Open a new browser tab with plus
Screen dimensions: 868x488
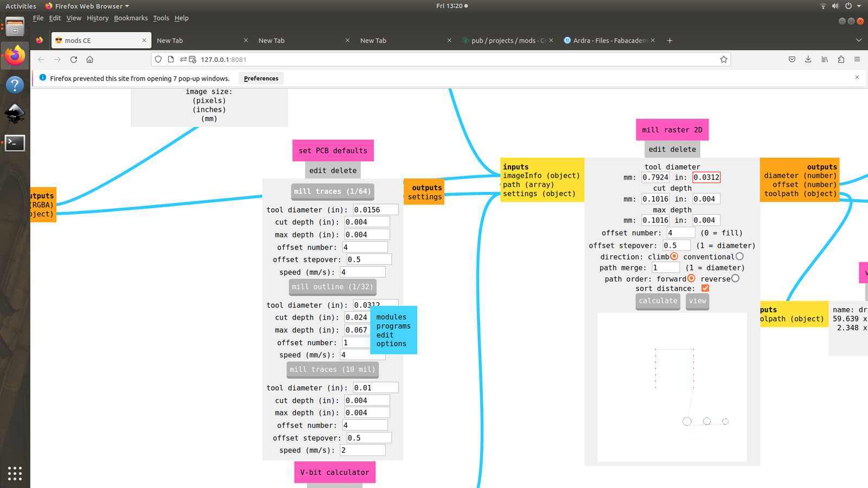click(669, 41)
